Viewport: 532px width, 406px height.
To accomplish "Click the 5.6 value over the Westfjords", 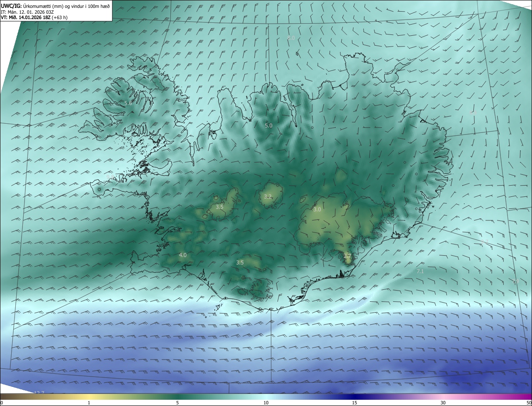I will click(128, 103).
